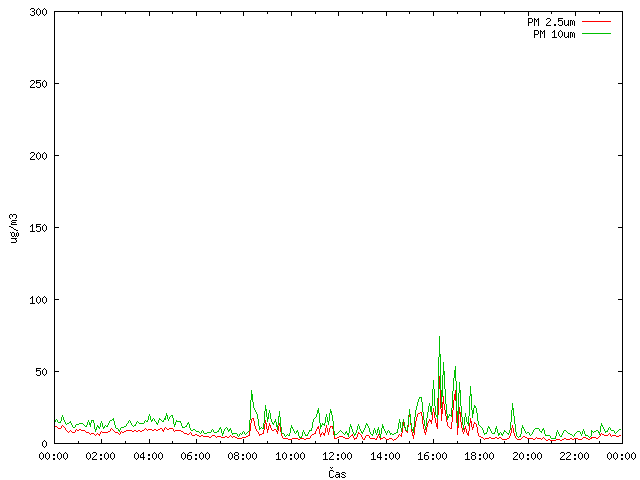The width and height of the screenshot is (640, 480).
Task: Click the Čas x-axis label
Action: 337,473
